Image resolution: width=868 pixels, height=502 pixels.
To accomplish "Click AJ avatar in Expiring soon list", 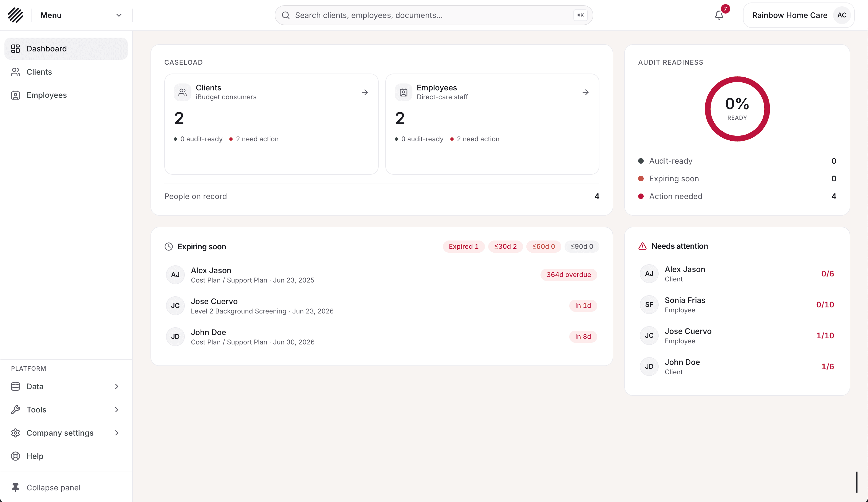I will point(175,275).
